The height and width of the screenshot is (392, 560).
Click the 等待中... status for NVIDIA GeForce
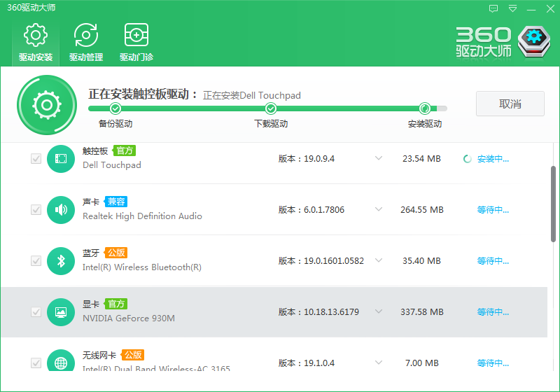(x=493, y=312)
